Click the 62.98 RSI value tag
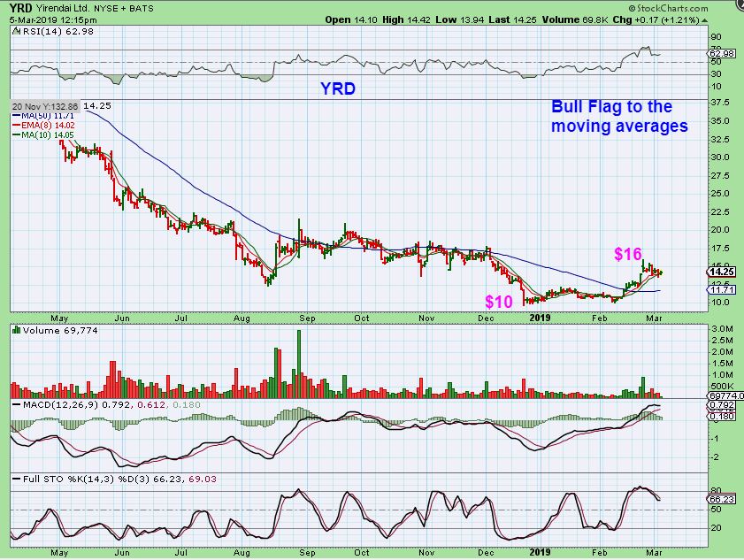Viewport: 744px width, 560px height. point(721,53)
